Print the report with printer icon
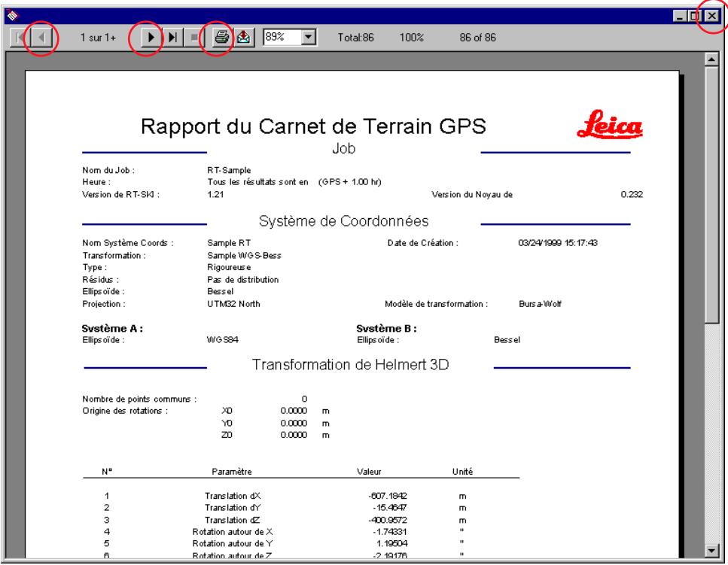Screen dimensions: 728x565 (221, 37)
